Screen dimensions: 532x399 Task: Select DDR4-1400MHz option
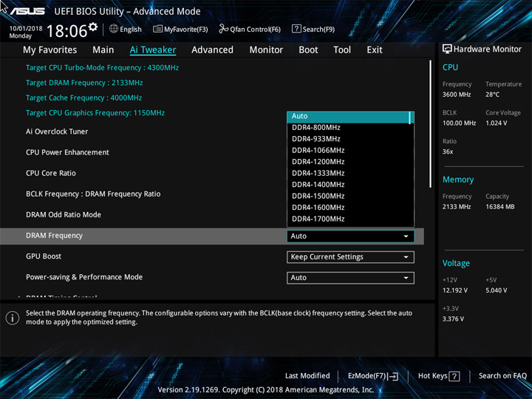pos(348,185)
